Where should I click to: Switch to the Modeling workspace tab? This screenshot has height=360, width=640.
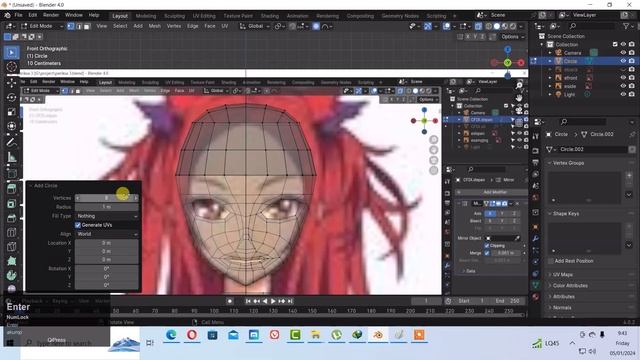click(x=146, y=16)
